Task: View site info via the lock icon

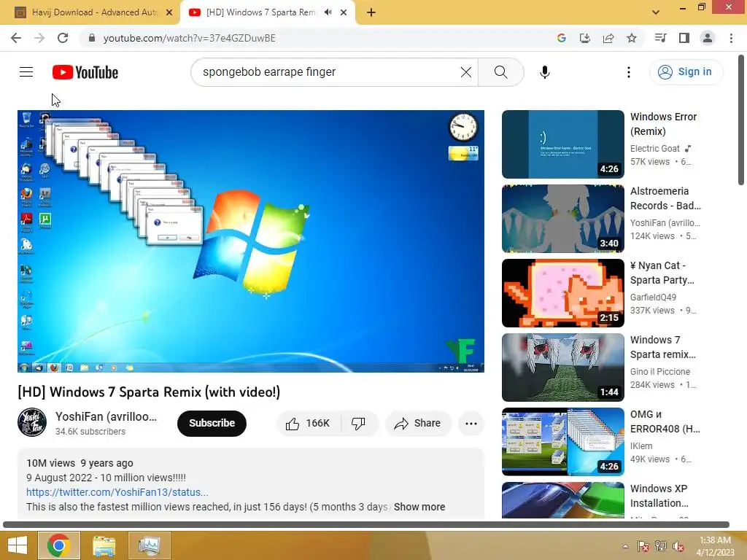Action: [91, 38]
